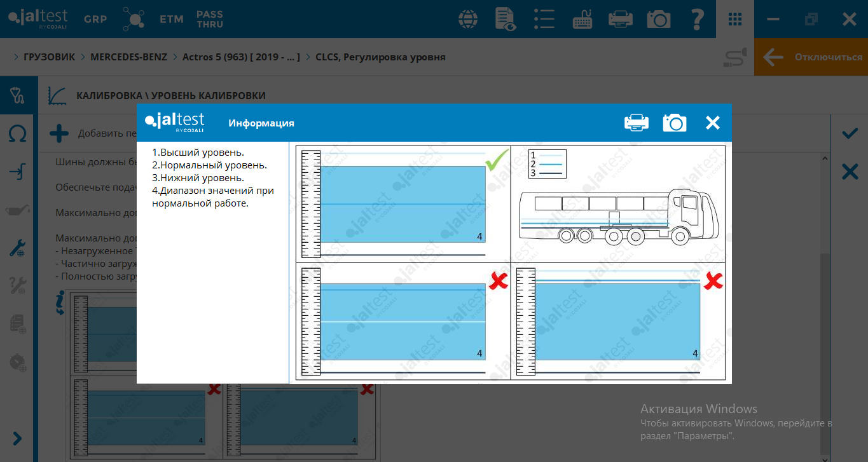
Task: Click the Actros 5 (963) breadcrumb
Action: pos(241,57)
